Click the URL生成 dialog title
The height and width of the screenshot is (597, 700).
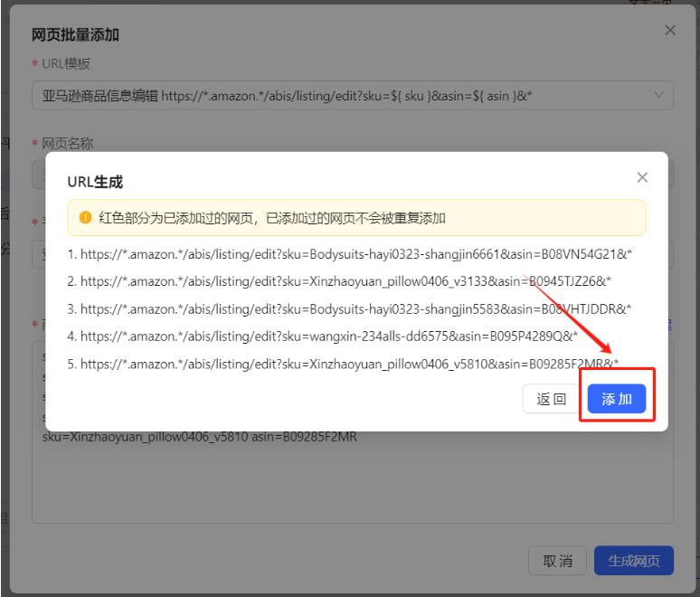(95, 182)
